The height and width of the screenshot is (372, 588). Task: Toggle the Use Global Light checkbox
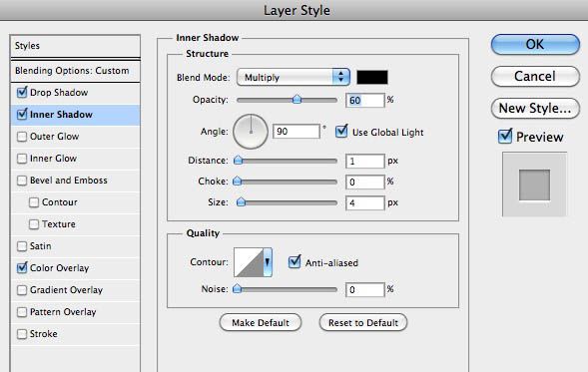pos(341,132)
